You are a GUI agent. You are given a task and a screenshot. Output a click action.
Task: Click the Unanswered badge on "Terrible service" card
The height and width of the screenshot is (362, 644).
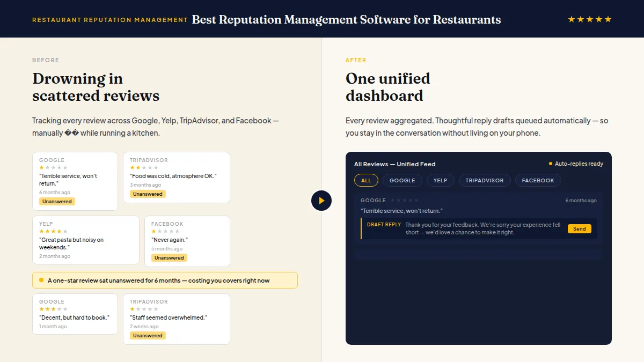pyautogui.click(x=57, y=202)
